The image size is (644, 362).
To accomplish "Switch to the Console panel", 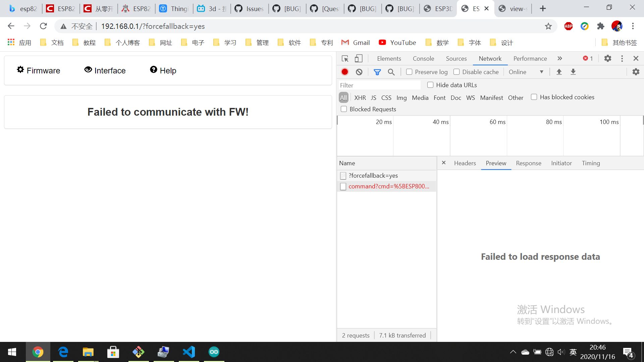I will (423, 58).
